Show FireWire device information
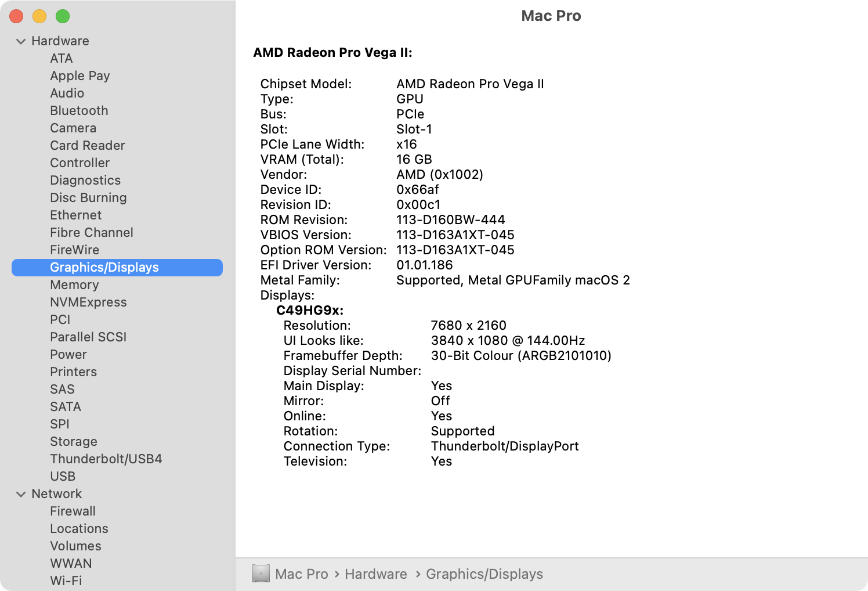868x591 pixels. tap(75, 250)
